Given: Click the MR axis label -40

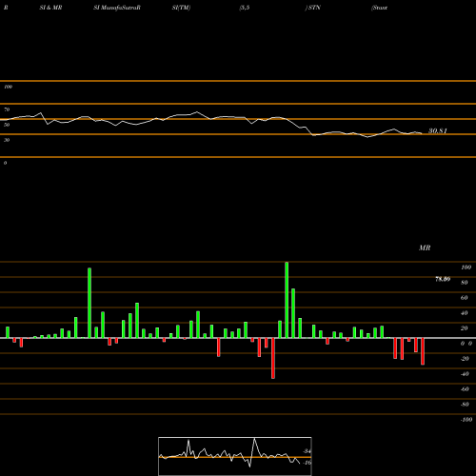Looking at the screenshot, I should (465, 374).
